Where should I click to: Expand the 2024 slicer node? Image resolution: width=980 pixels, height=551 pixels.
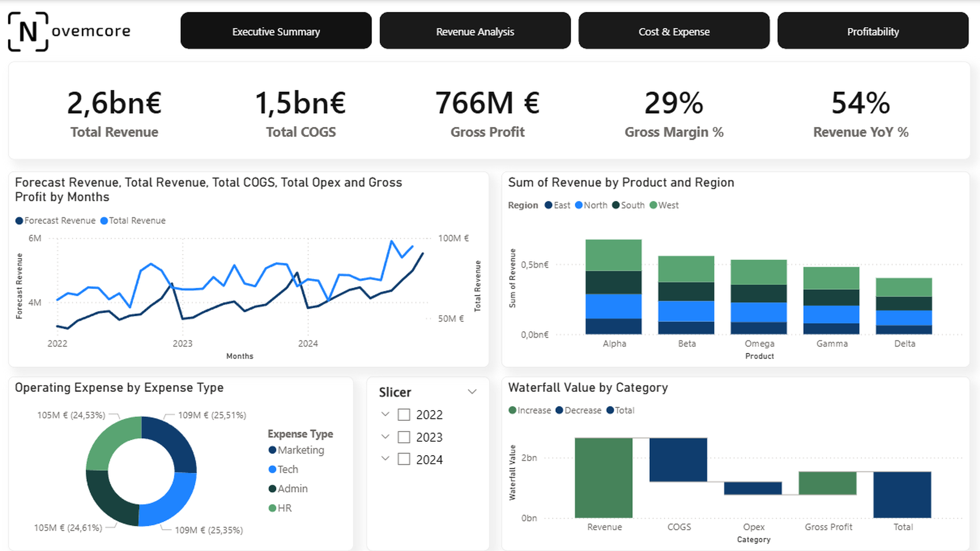click(x=385, y=459)
